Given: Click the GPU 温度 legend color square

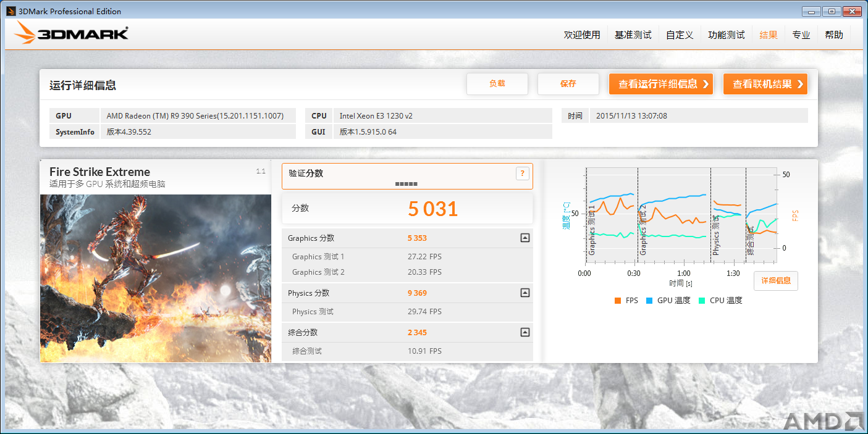Looking at the screenshot, I should (x=649, y=301).
